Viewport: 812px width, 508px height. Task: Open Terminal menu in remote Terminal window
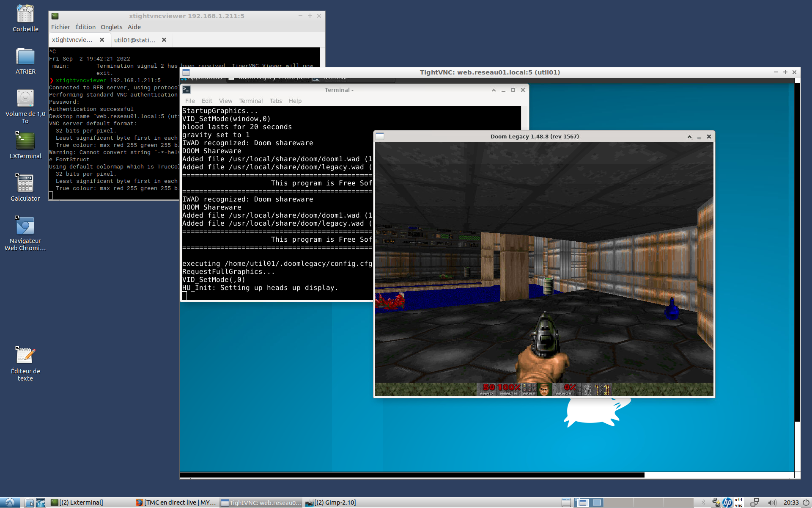[x=251, y=101]
